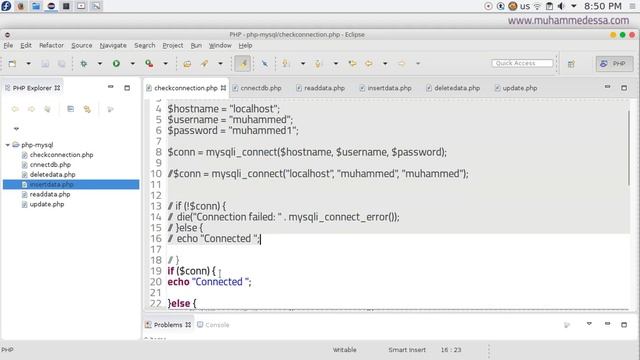The width and height of the screenshot is (640, 360).
Task: Open the Run menu
Action: pos(196,45)
